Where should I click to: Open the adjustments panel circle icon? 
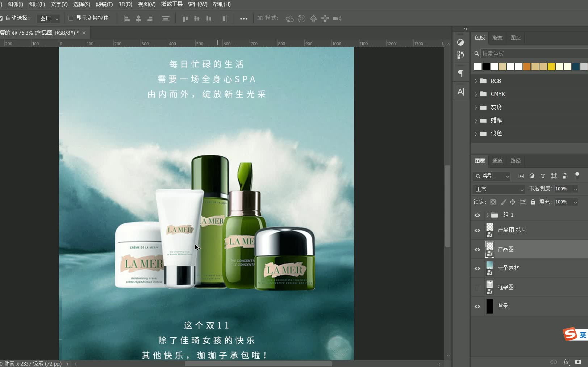tap(460, 42)
